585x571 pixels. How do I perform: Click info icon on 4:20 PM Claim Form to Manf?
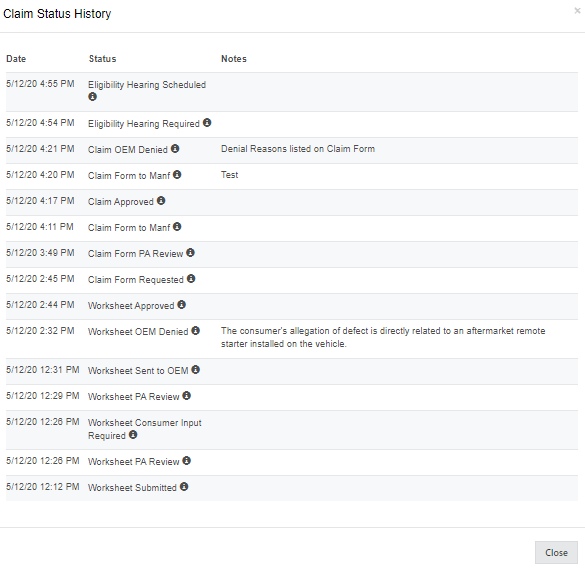[177, 174]
